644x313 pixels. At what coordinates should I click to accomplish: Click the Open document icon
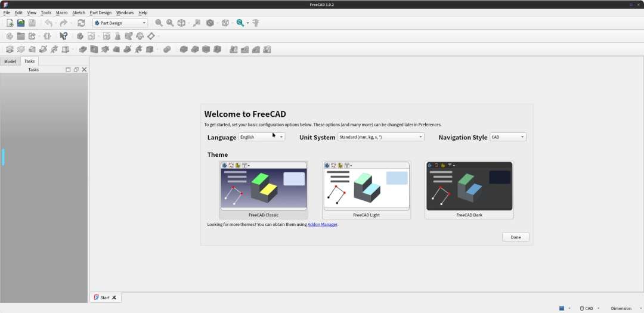click(x=21, y=23)
